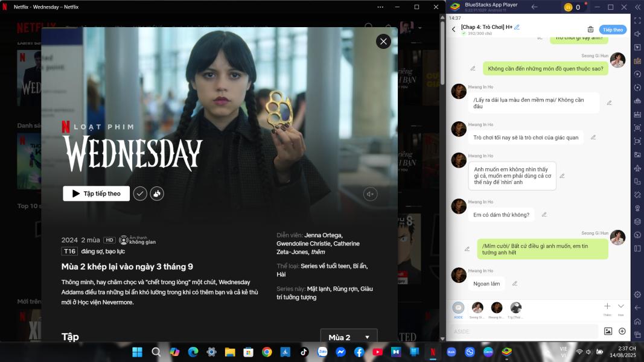This screenshot has height=362, width=644.
Task: Open BlueStacks media folder icon
Action: point(637,154)
